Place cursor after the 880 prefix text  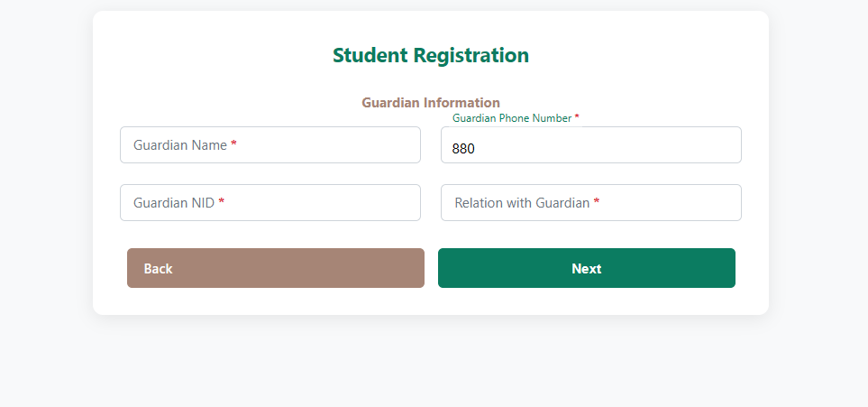coord(476,149)
